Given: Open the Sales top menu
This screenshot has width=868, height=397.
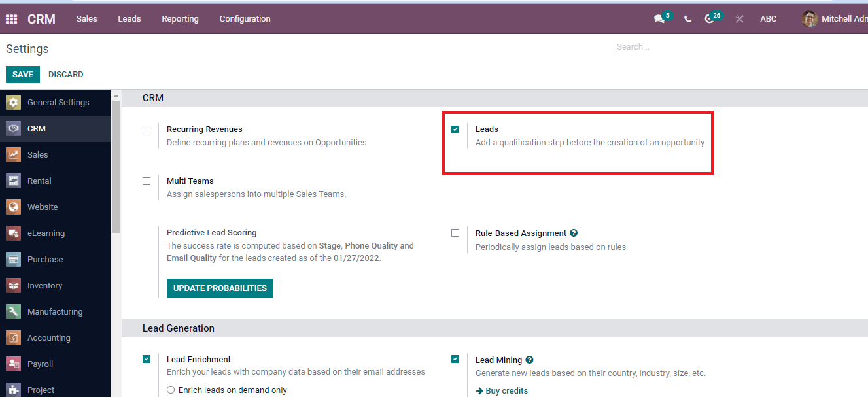Looking at the screenshot, I should click(86, 19).
